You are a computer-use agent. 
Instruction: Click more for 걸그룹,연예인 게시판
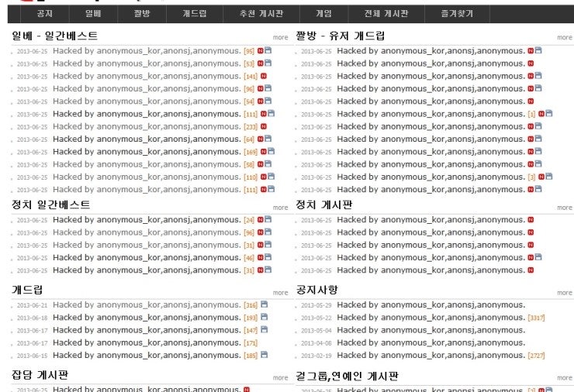(565, 378)
